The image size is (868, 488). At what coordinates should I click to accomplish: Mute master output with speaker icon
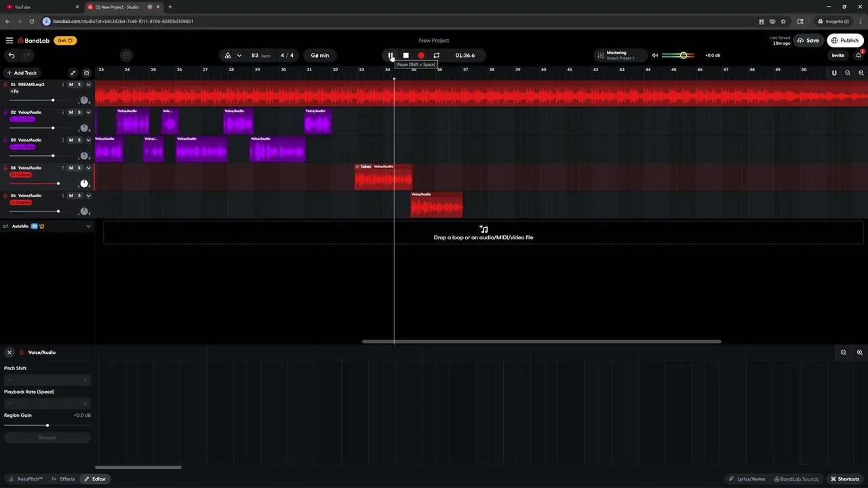pos(655,56)
